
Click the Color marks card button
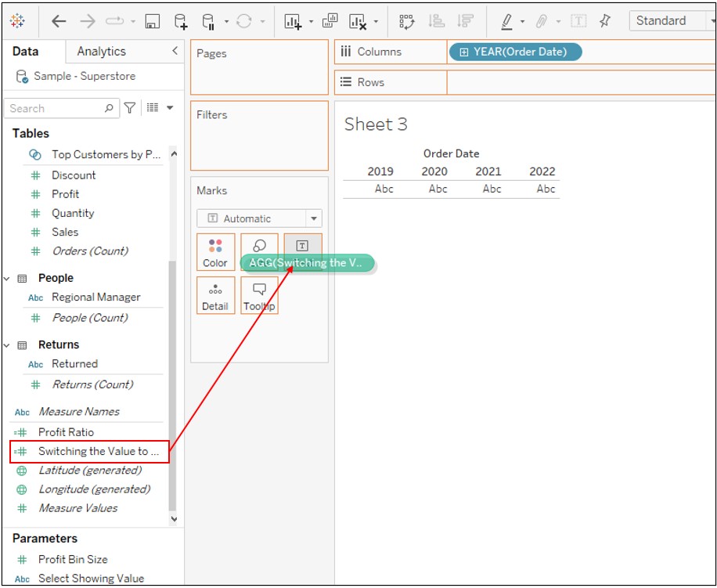215,252
